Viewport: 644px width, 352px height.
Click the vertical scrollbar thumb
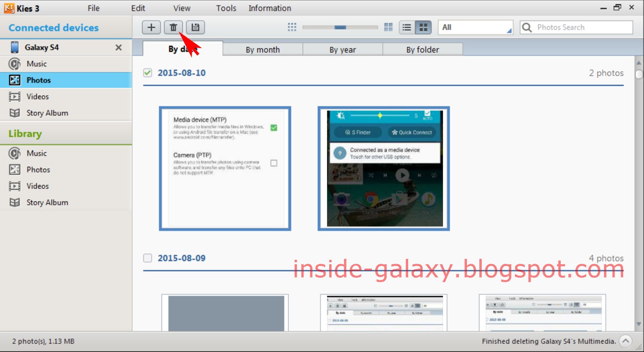[x=639, y=74]
